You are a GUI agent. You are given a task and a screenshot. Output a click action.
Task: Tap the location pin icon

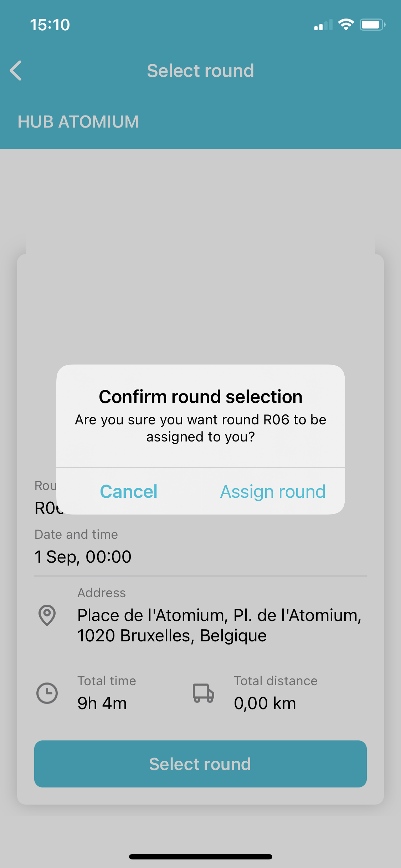coord(47,615)
